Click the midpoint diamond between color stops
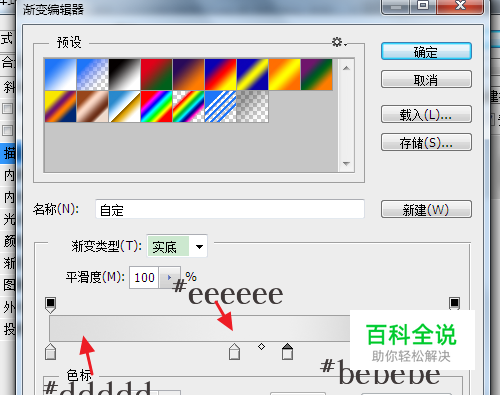 (x=261, y=347)
